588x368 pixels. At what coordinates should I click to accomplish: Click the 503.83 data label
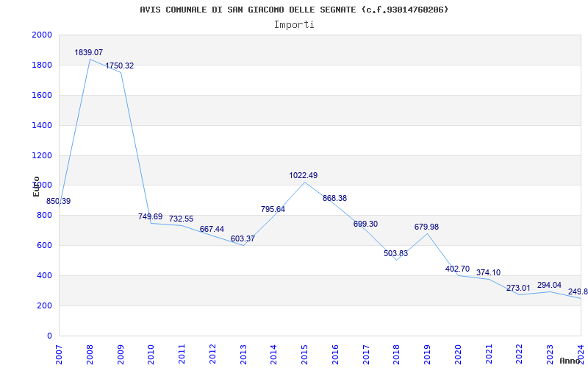[x=395, y=253]
